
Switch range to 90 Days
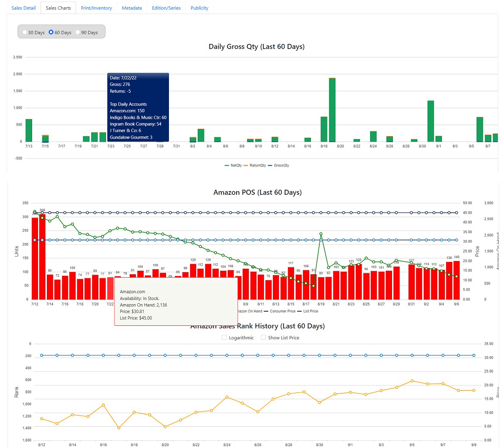(x=78, y=33)
